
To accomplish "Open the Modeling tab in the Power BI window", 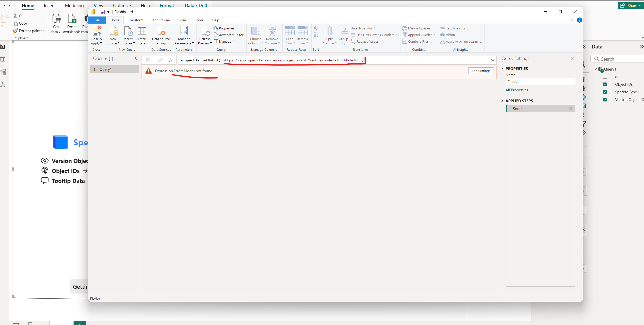I will point(74,6).
